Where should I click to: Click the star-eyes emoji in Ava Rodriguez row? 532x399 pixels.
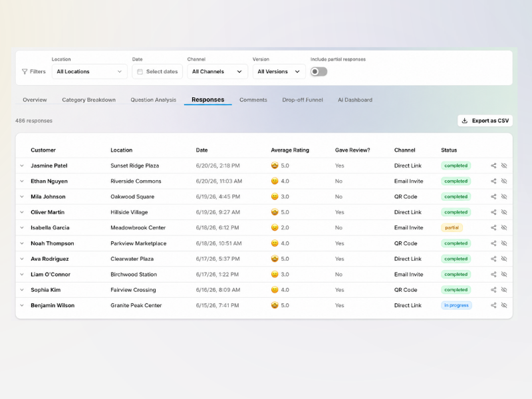click(275, 259)
